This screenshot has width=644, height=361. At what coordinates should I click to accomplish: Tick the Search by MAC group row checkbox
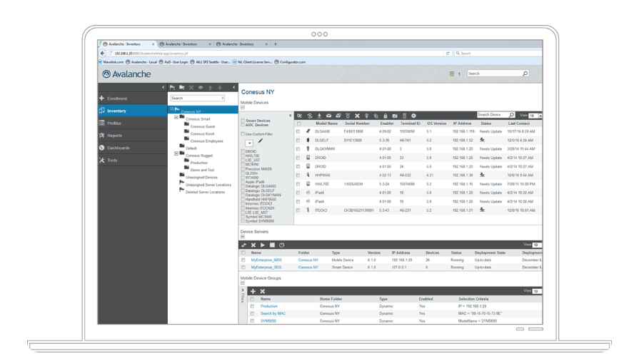(x=252, y=313)
